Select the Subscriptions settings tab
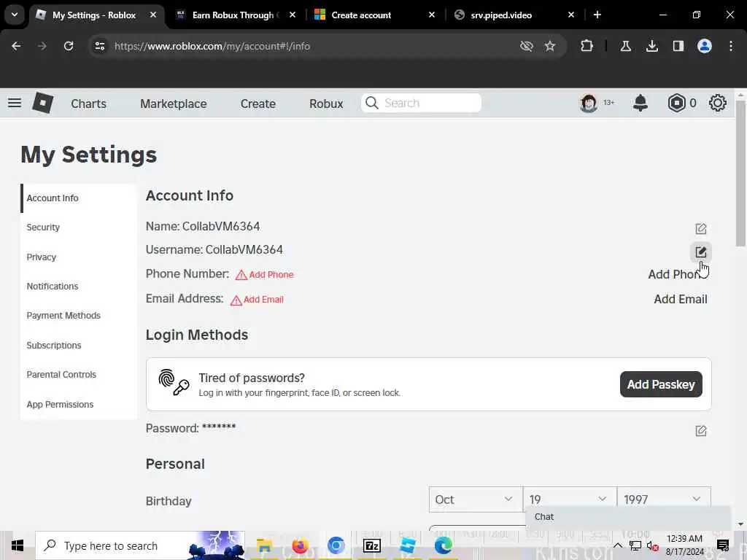The image size is (747, 560). pyautogui.click(x=79, y=345)
